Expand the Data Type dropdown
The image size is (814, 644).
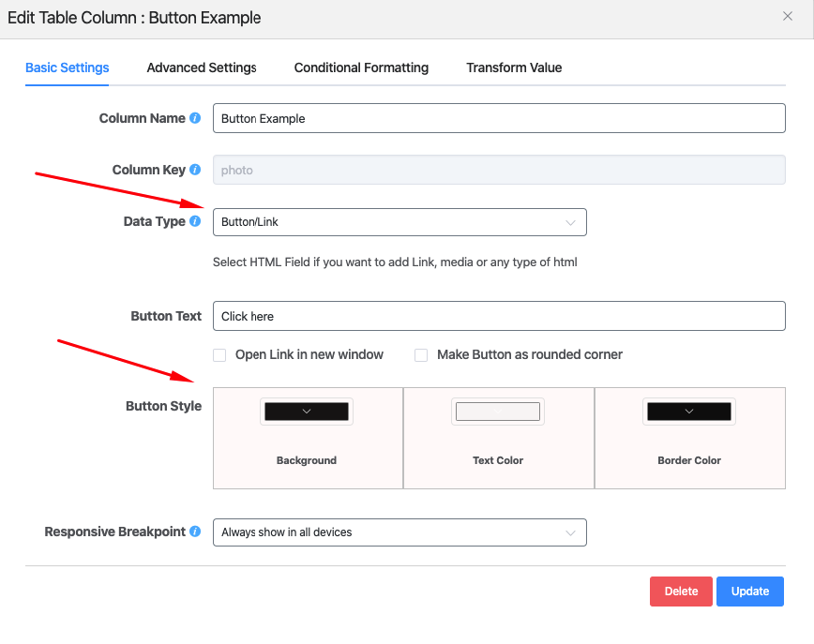pos(399,222)
